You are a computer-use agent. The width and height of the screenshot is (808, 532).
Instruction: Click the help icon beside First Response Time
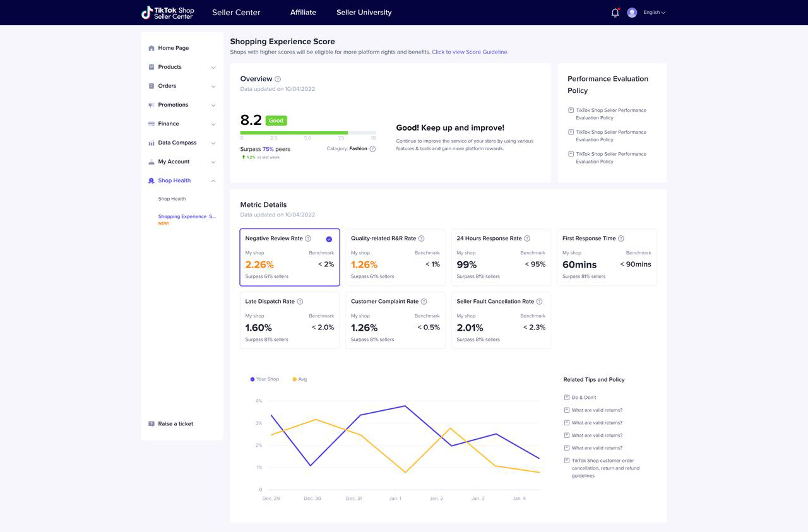tap(621, 239)
